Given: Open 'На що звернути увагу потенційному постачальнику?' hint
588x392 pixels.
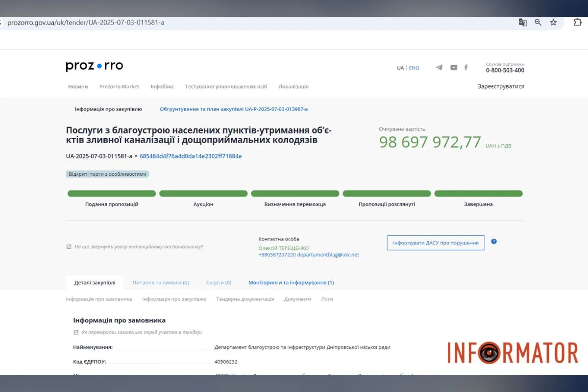Looking at the screenshot, I should click(139, 247).
